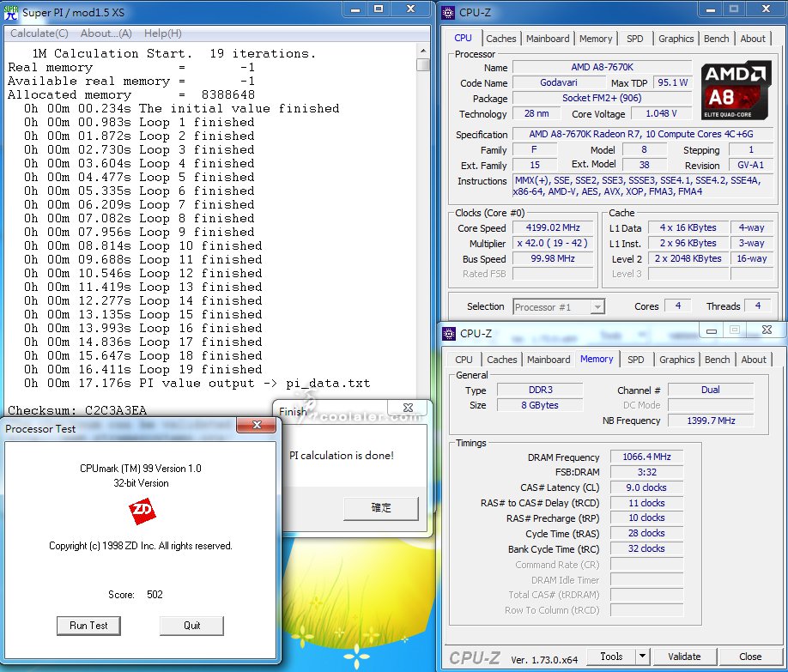Screen dimensions: 788x672
Task: Confirm the PI calculation done dialog
Action: [x=381, y=508]
